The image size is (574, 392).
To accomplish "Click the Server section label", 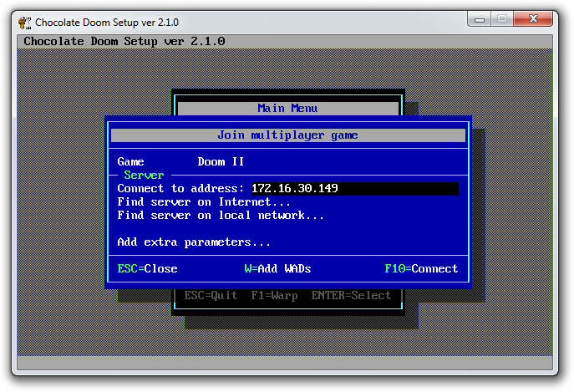I will [x=144, y=175].
